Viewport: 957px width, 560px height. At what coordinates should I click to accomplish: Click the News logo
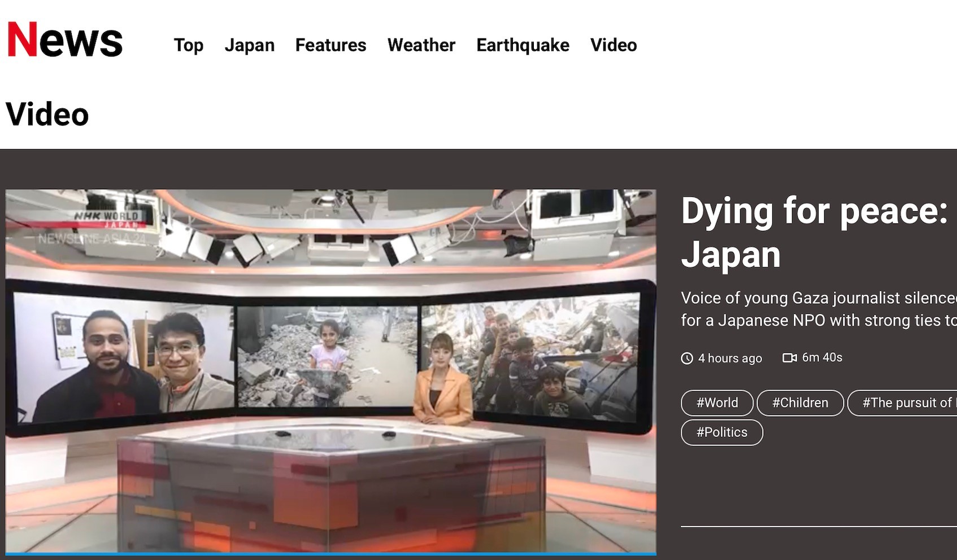[x=64, y=40]
